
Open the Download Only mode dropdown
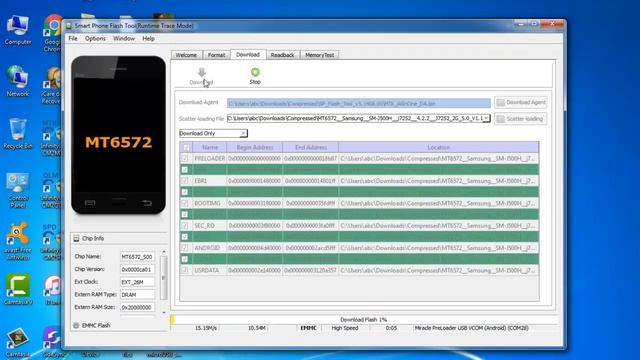point(213,133)
